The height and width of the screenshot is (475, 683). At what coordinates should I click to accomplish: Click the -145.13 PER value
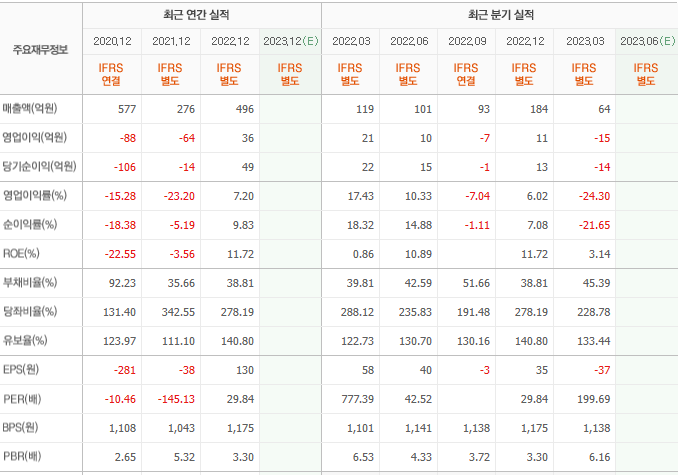[176, 399]
